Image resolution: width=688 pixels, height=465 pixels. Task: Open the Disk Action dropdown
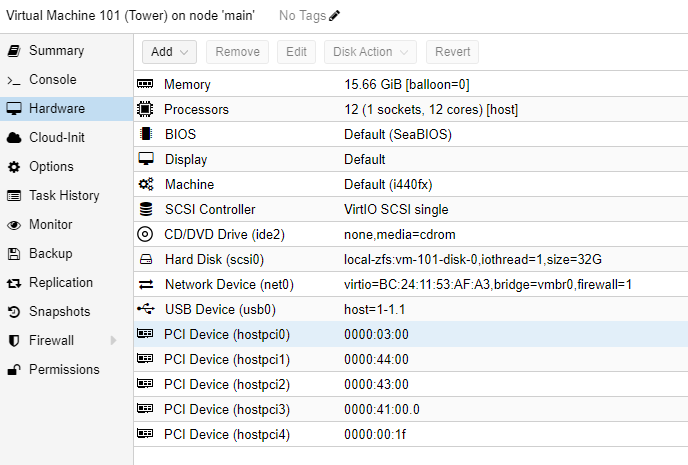point(370,52)
